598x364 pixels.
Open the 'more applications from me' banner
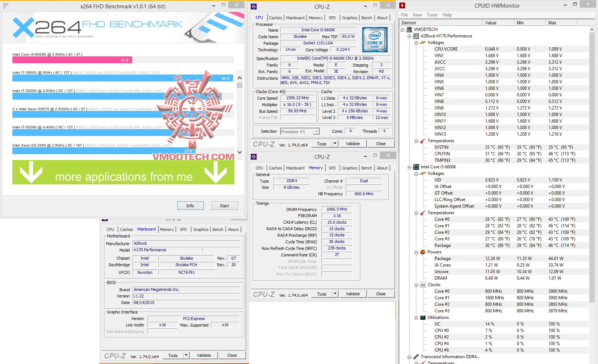(123, 172)
